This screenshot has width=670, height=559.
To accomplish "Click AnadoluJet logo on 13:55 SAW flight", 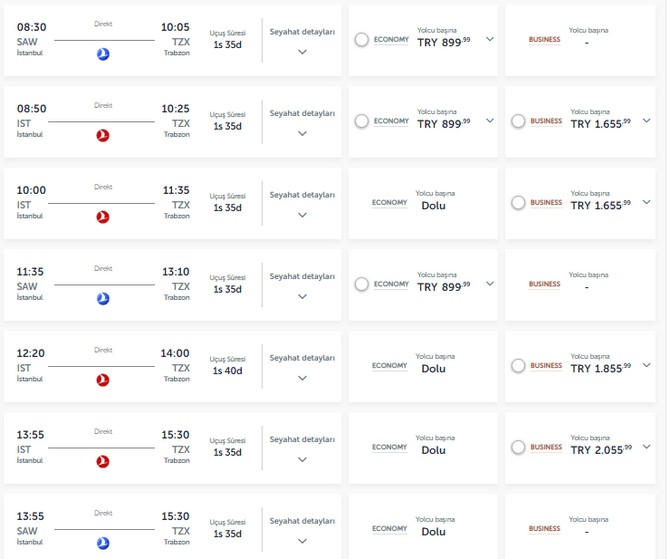I will 102,543.
